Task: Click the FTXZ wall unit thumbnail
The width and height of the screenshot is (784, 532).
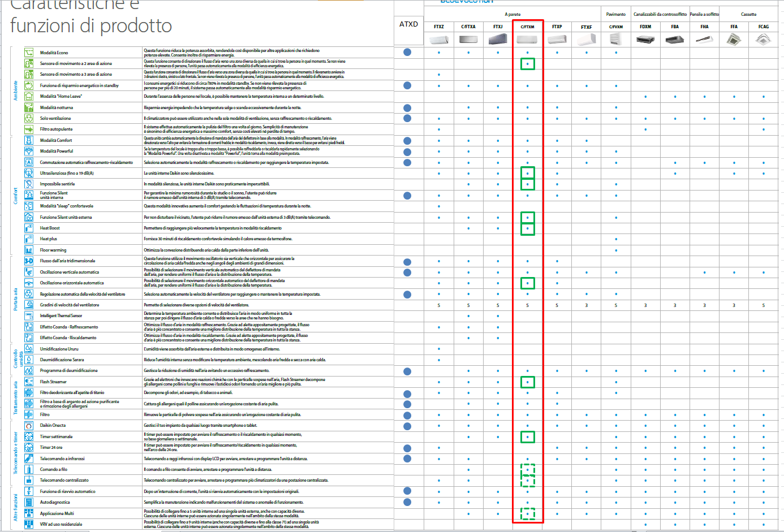Action: (x=439, y=40)
